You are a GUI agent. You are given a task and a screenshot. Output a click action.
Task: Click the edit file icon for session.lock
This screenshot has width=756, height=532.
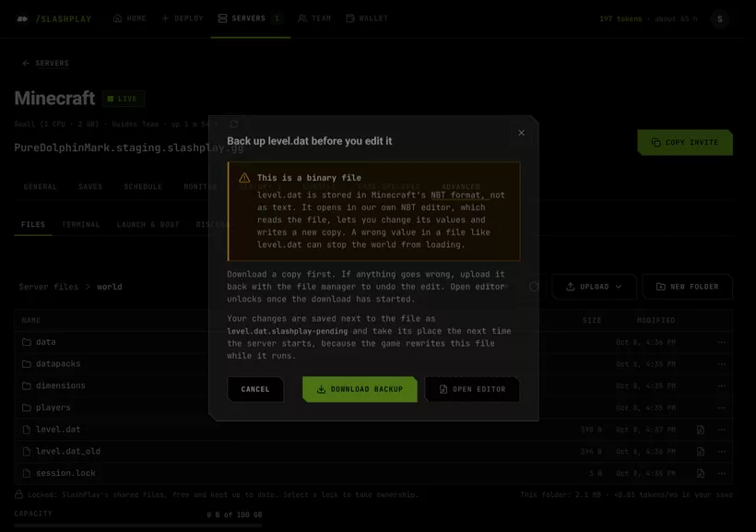pos(700,473)
